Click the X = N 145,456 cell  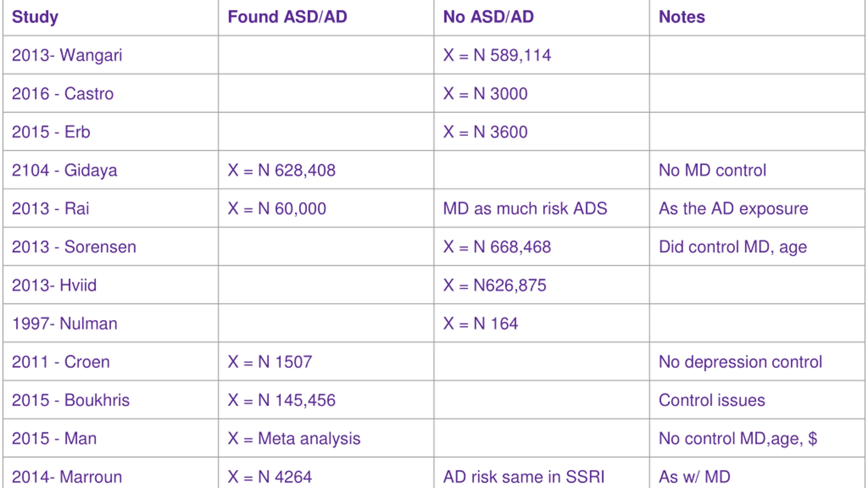pyautogui.click(x=281, y=400)
